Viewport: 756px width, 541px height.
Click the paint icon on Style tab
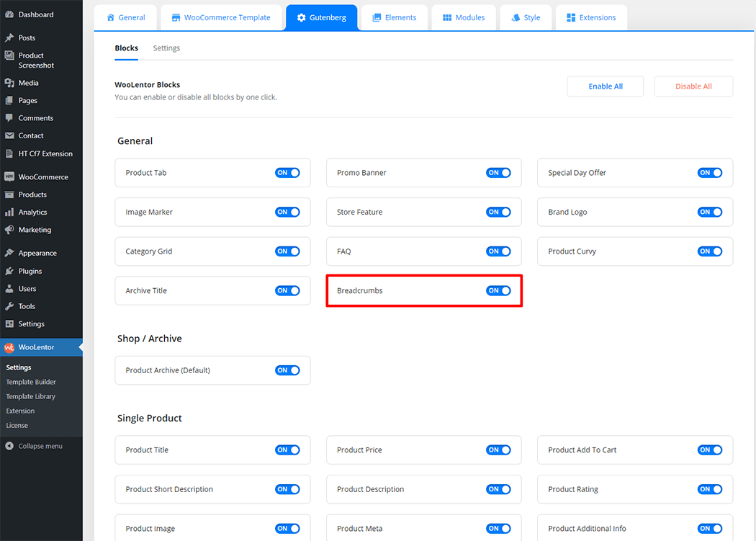pyautogui.click(x=516, y=17)
